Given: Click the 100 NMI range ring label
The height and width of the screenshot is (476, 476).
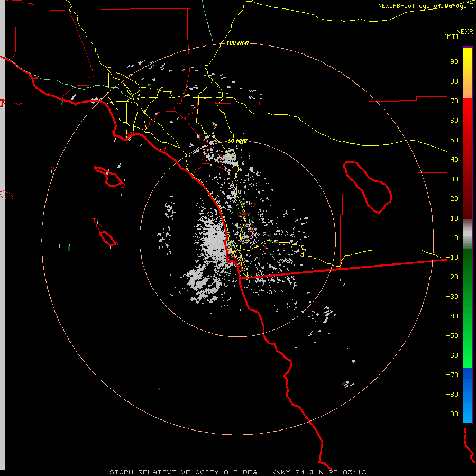Looking at the screenshot, I should pos(237,43).
